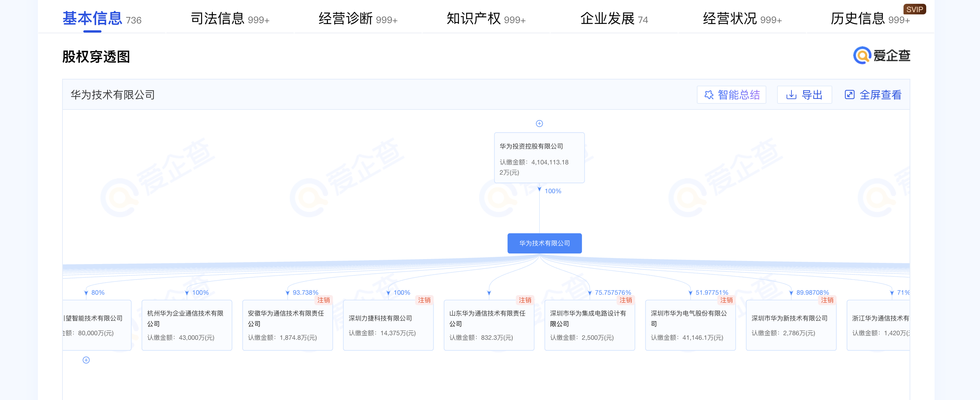This screenshot has height=400, width=980.
Task: Select the 深圳力捷科技有限公司 node
Action: pyautogui.click(x=388, y=325)
